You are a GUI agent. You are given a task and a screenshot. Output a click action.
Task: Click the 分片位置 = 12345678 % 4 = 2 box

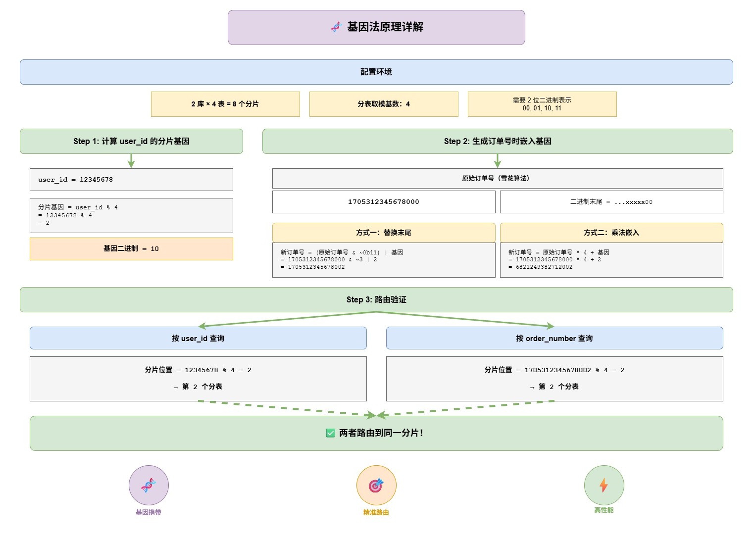(198, 379)
